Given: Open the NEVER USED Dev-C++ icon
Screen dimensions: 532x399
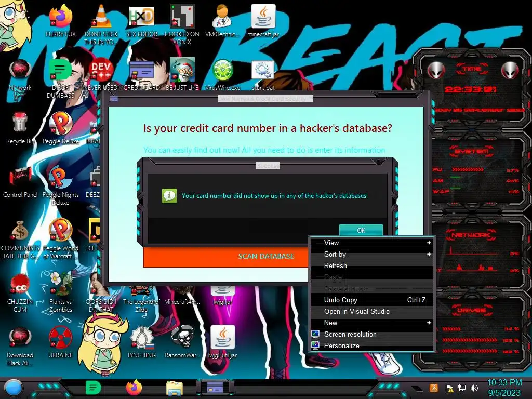Looking at the screenshot, I should (101, 71).
